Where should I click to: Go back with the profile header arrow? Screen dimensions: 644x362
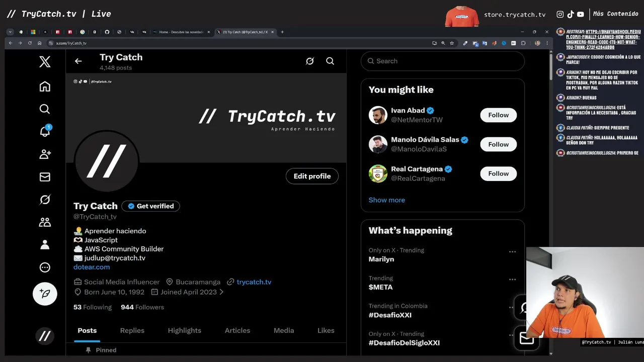(78, 61)
